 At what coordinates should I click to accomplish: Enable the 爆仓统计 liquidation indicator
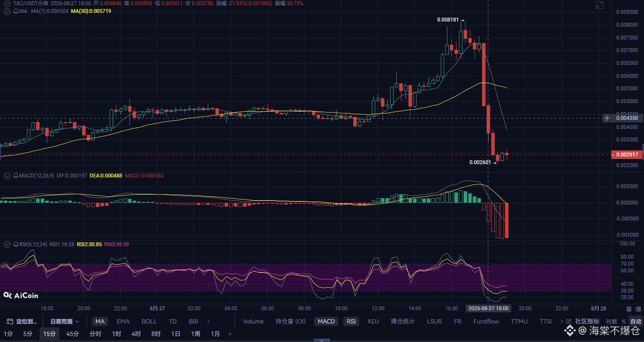point(403,321)
